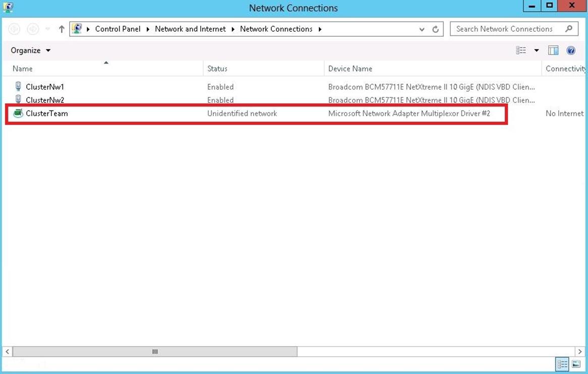Image resolution: width=588 pixels, height=374 pixels.
Task: Click the scroll left arrow
Action: [x=7, y=351]
